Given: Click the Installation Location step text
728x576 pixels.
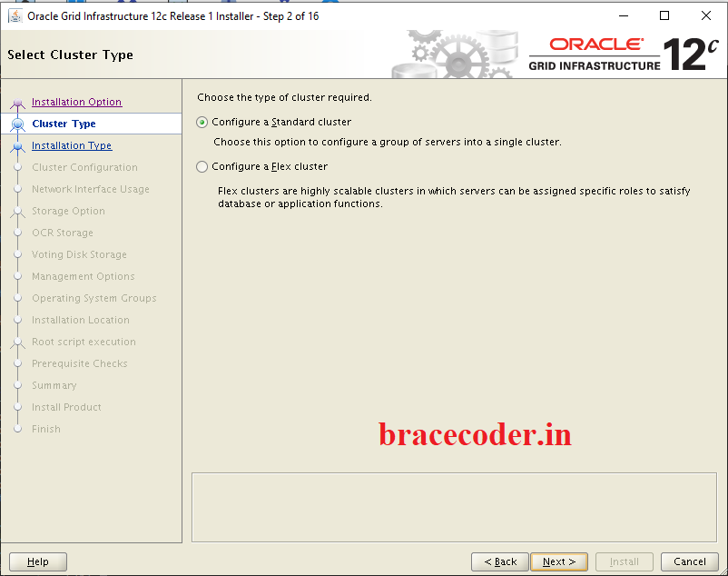Looking at the screenshot, I should (x=80, y=320).
